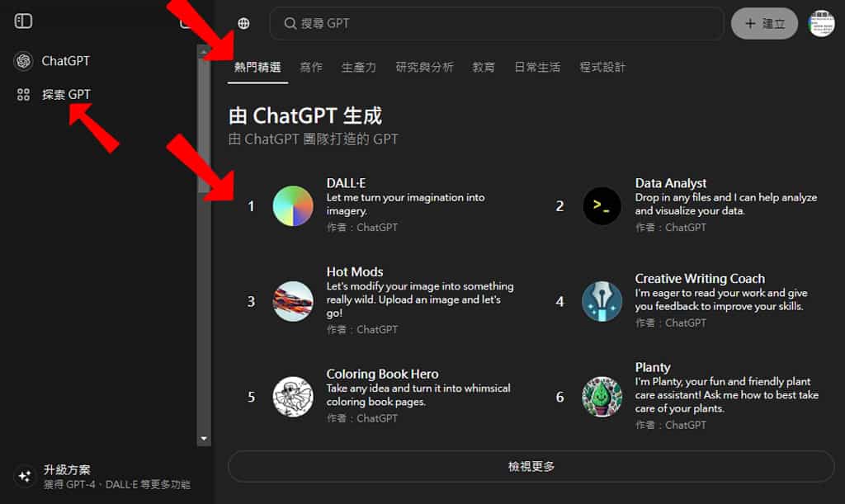Select the 熱門精選 tab
This screenshot has width=845, height=504.
pos(257,68)
